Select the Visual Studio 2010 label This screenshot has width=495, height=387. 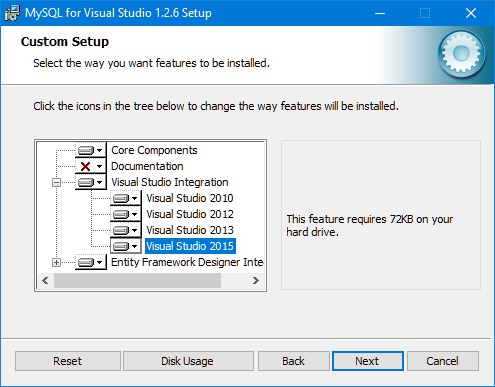coord(190,198)
